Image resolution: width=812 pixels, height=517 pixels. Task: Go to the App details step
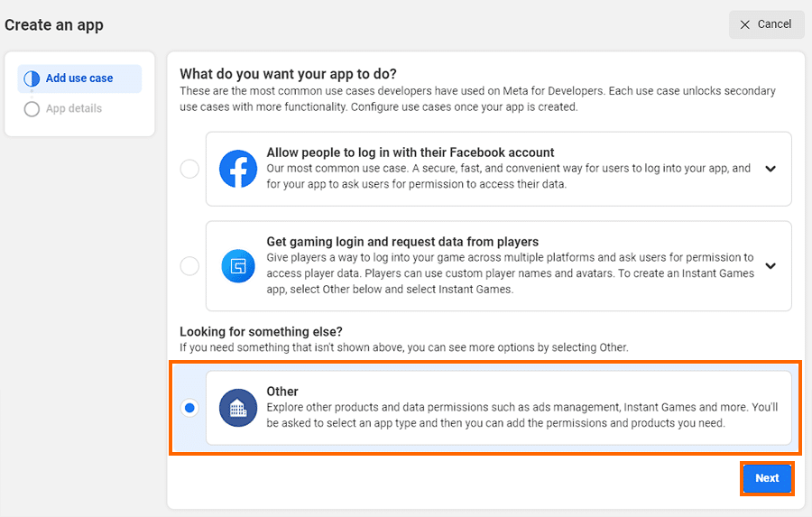[74, 109]
